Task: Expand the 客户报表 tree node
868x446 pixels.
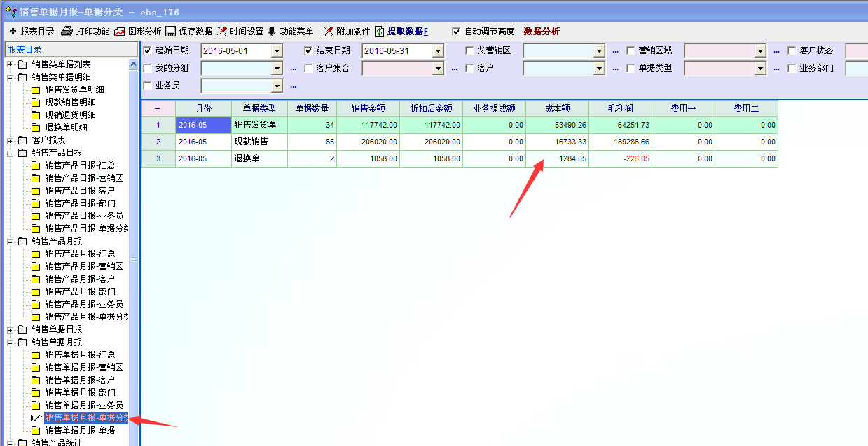Action: pyautogui.click(x=11, y=140)
